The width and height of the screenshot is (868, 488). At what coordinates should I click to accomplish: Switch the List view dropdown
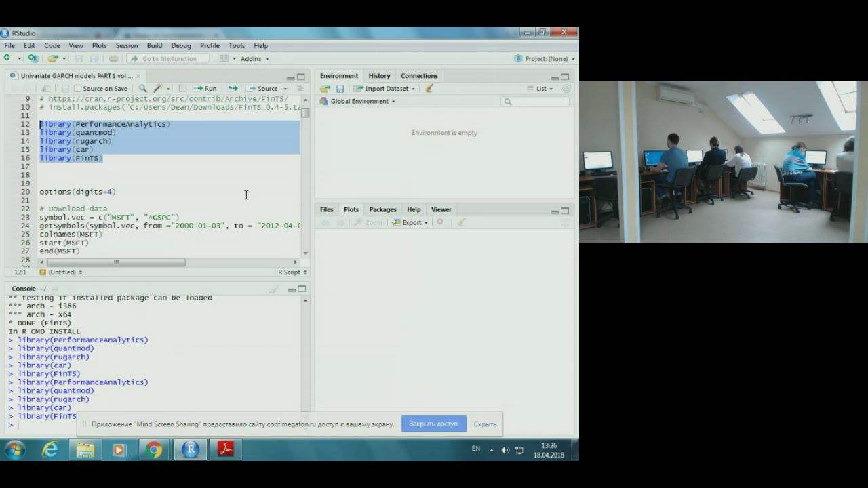click(540, 89)
